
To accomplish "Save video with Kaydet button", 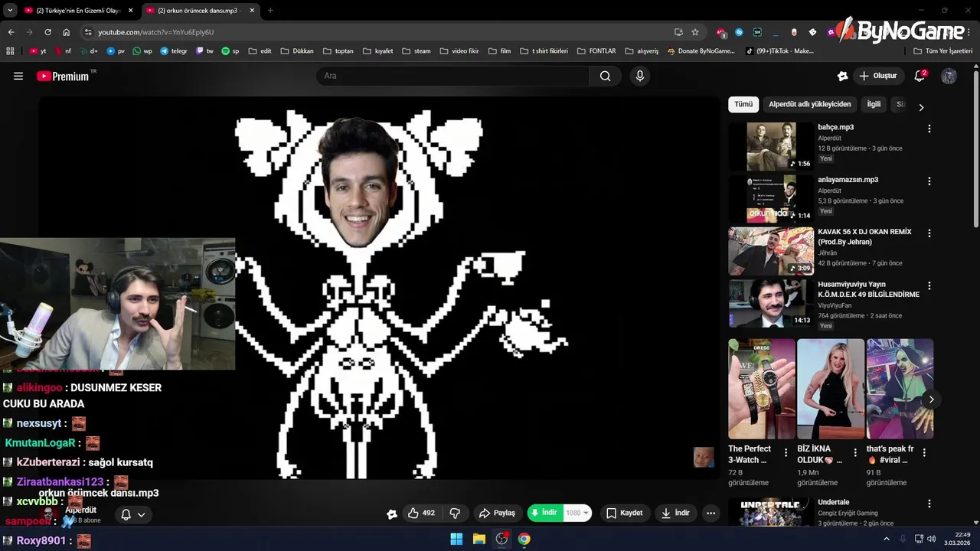I will coord(624,513).
